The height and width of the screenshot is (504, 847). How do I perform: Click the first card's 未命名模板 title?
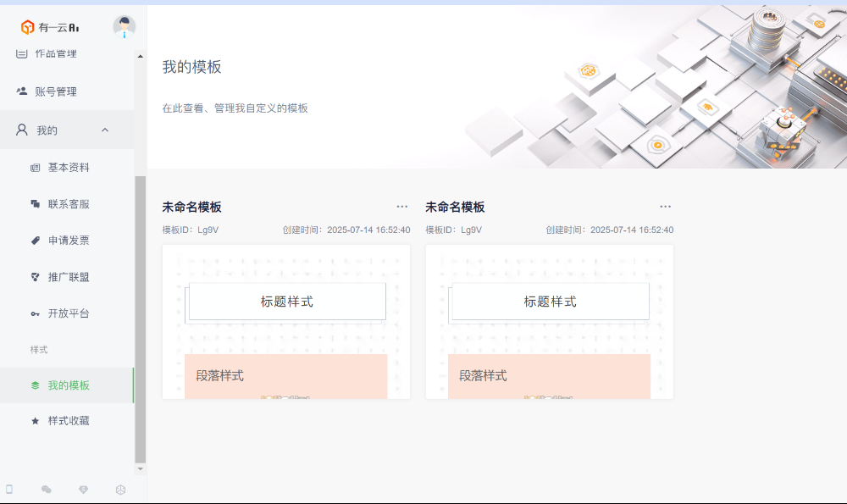[x=191, y=207]
